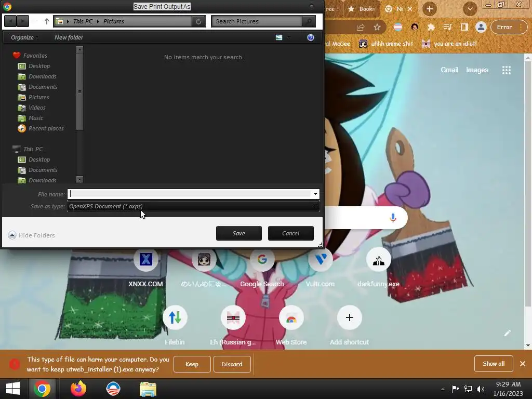Viewport: 532px width, 399px height.
Task: Open the media controls music-note icon
Action: tap(447, 27)
